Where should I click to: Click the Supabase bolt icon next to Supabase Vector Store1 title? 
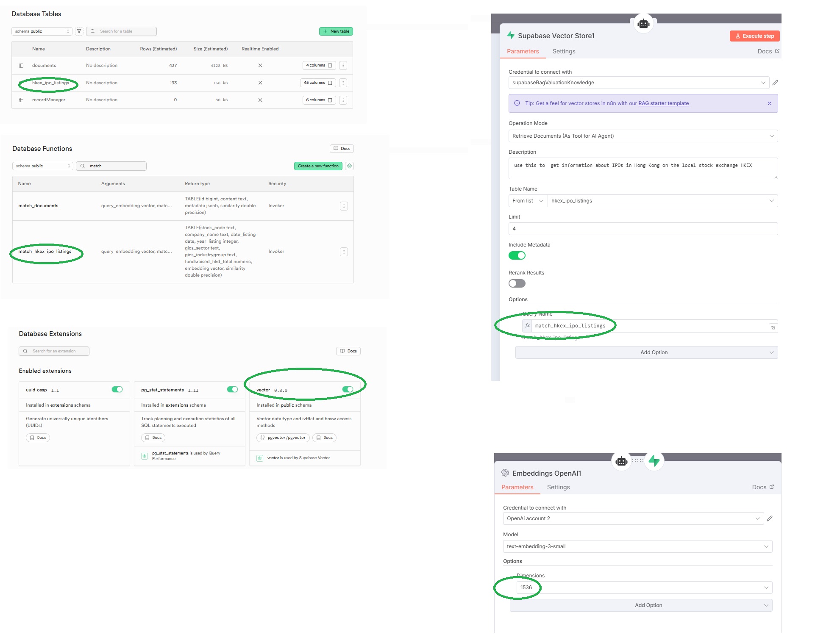point(511,36)
